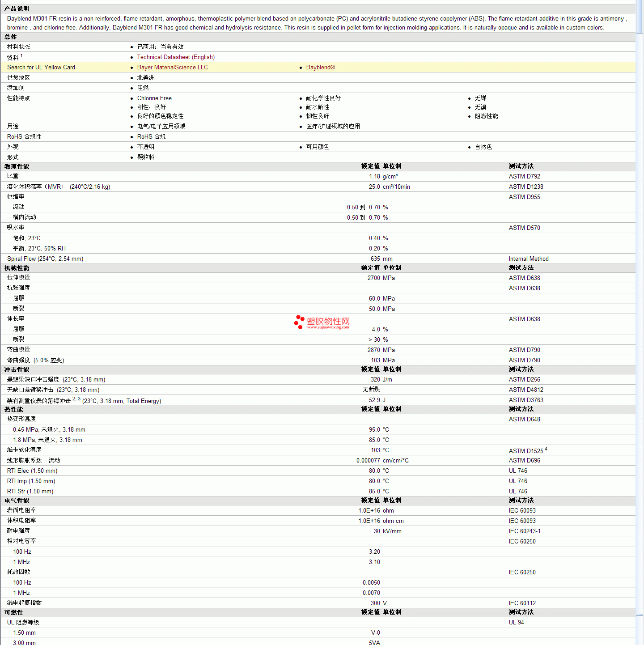Click the 'ASTM D955' test method
This screenshot has width=644, height=645.
[525, 197]
